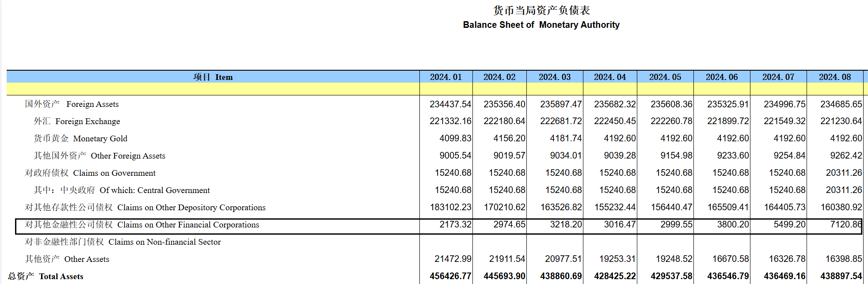Select Central Government 2024.08 value 20311.26
Image resolution: width=868 pixels, height=284 pixels.
(x=844, y=190)
